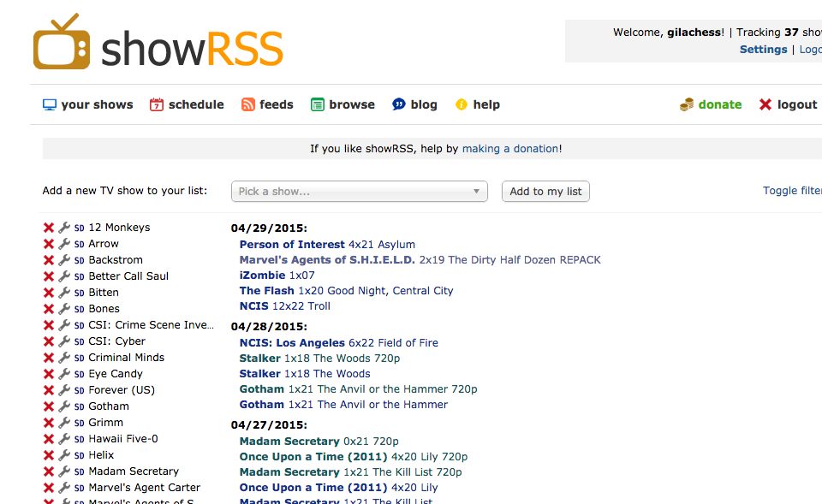Click the wrench next to Bones
Image resolution: width=822 pixels, height=504 pixels.
click(x=64, y=309)
